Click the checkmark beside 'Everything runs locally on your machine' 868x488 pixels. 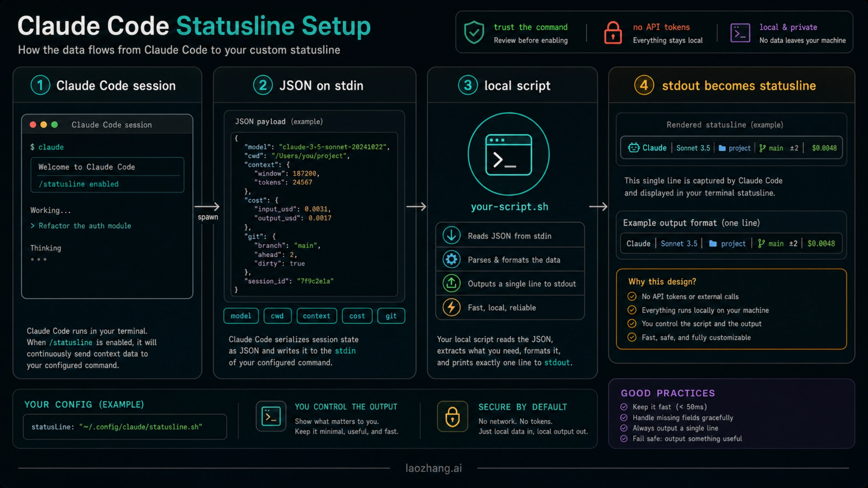click(632, 310)
